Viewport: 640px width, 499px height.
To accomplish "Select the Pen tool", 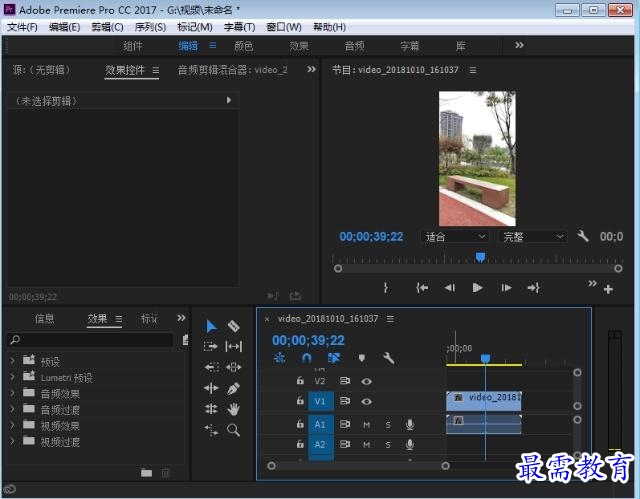I will tap(233, 388).
